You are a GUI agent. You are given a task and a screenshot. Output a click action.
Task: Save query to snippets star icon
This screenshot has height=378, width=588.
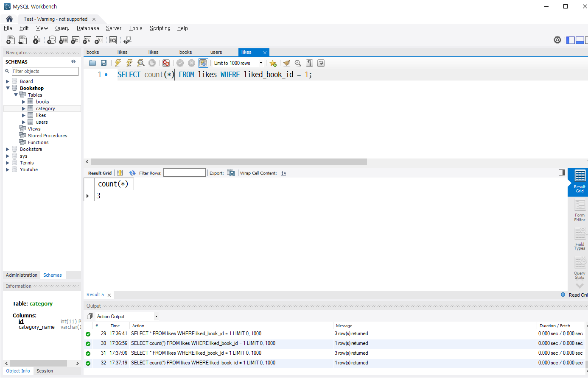click(x=273, y=63)
